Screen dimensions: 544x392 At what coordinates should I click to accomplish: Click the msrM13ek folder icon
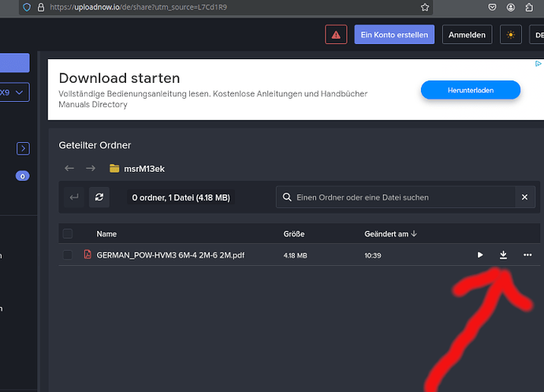[114, 169]
